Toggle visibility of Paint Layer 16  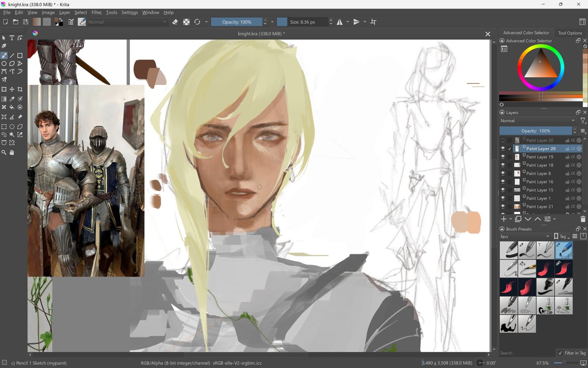[x=502, y=182]
